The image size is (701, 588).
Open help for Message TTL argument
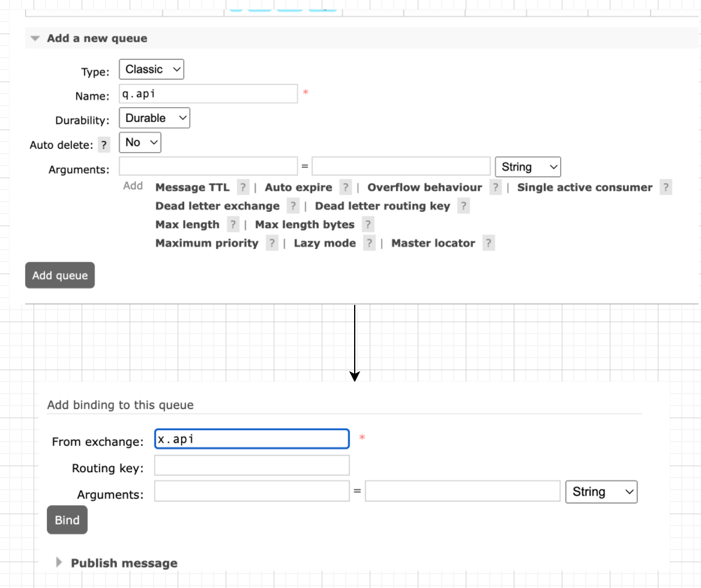242,187
